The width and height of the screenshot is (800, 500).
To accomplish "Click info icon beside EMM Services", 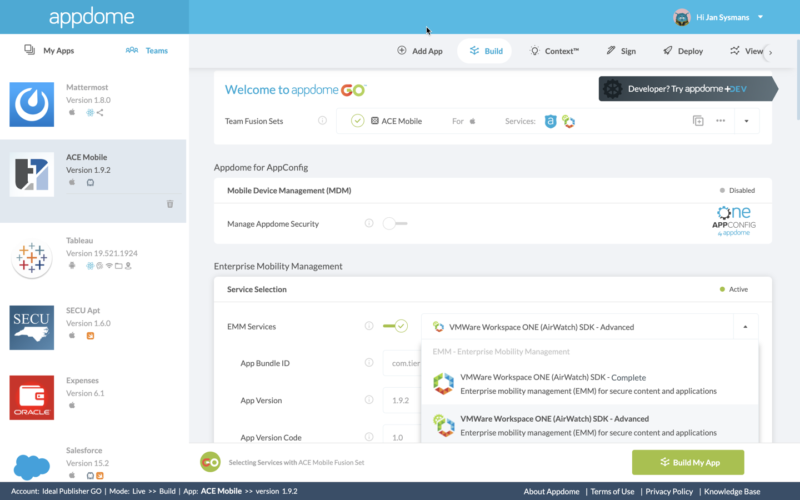I will (369, 326).
